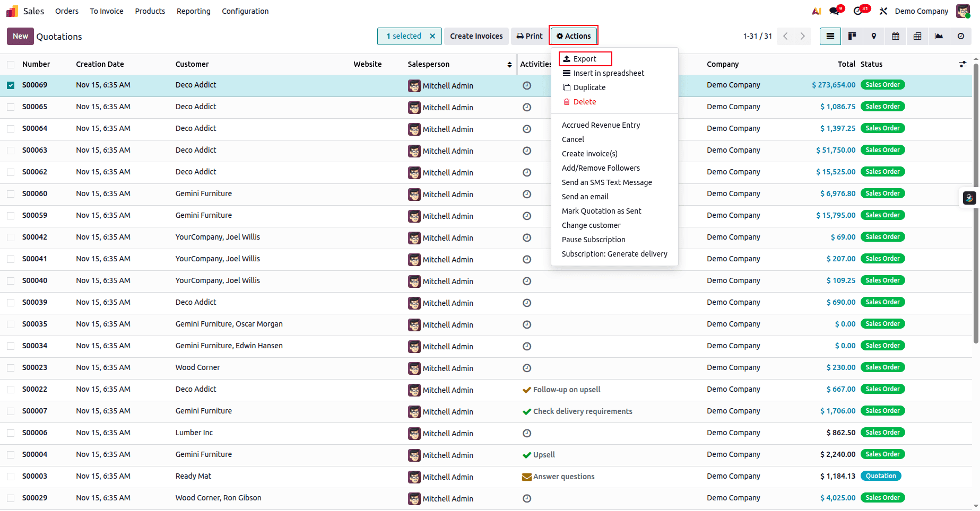Open the Reporting menu
This screenshot has width=980, height=511.
[193, 11]
